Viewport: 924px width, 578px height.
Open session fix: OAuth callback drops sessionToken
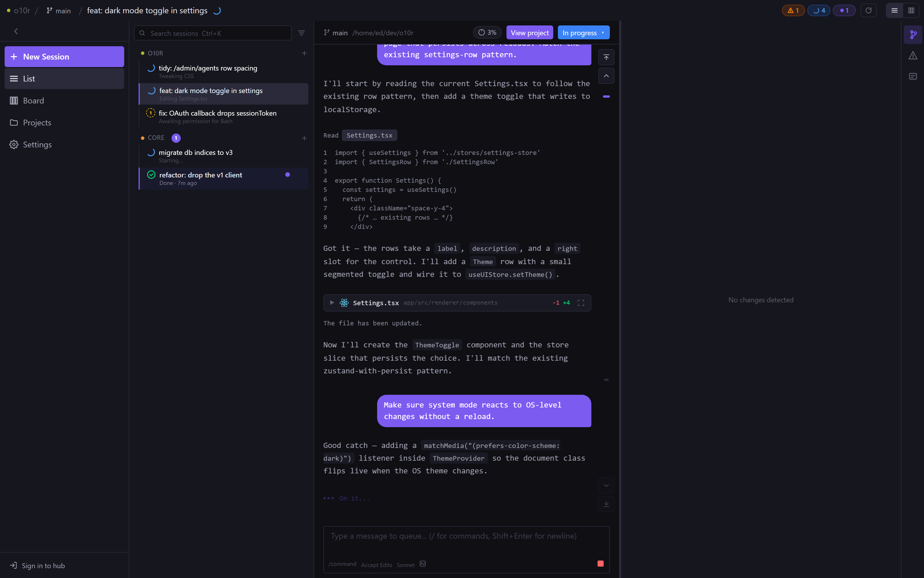pos(224,116)
